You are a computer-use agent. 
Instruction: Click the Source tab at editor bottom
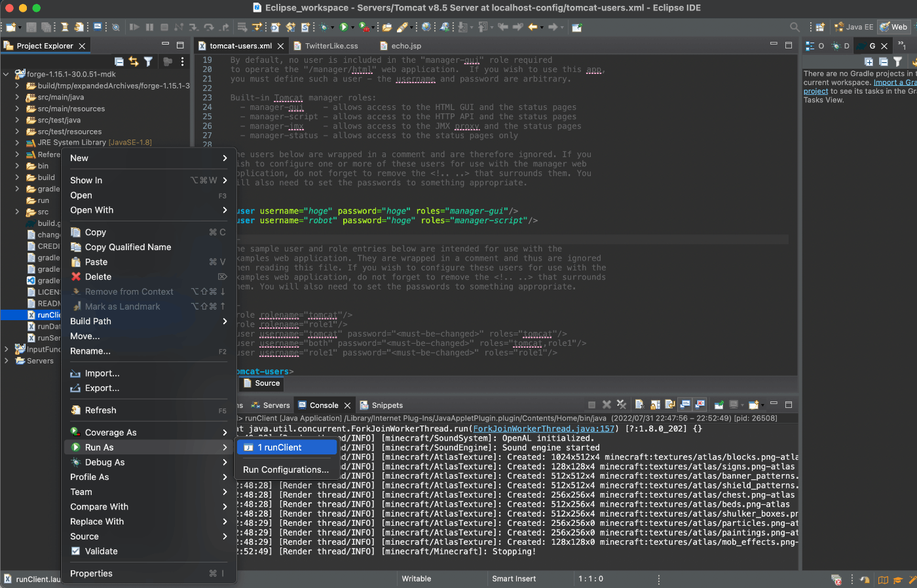tap(261, 383)
